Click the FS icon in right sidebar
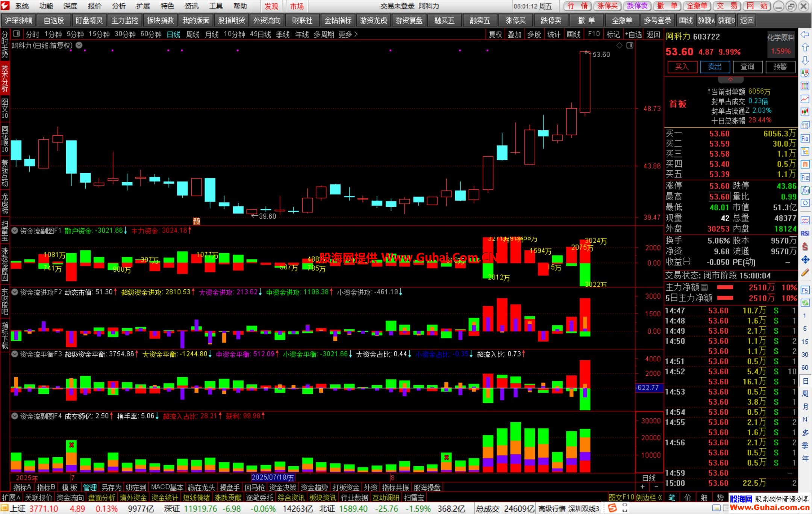 pos(805,290)
